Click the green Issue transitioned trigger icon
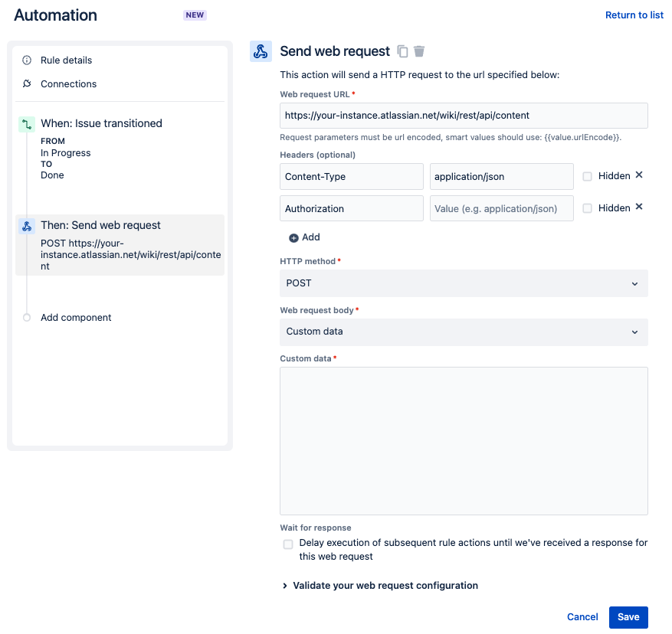 (28, 123)
